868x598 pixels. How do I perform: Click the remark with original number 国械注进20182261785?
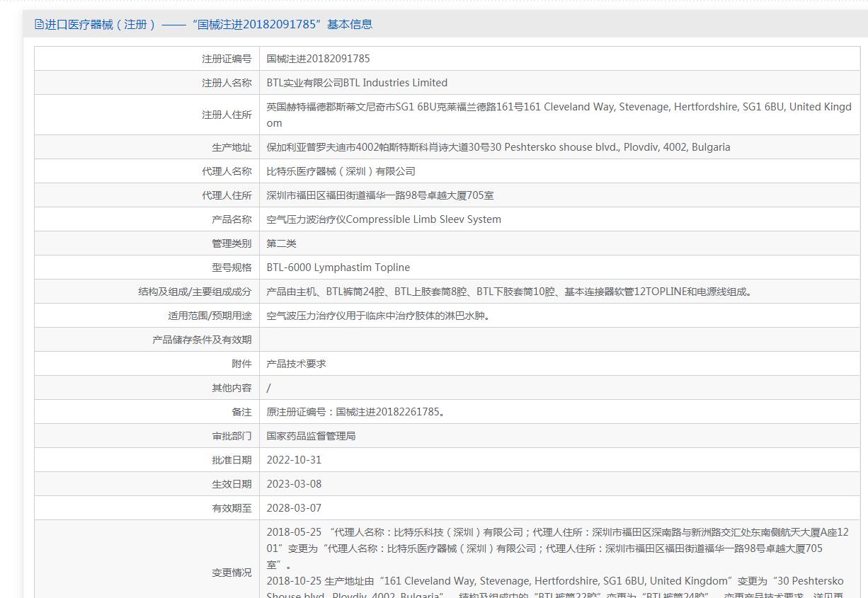[356, 412]
